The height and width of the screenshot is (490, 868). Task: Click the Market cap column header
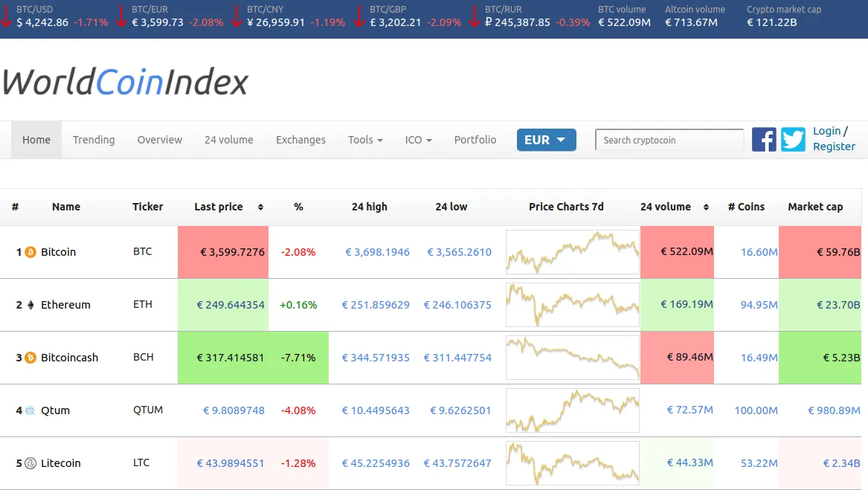815,207
